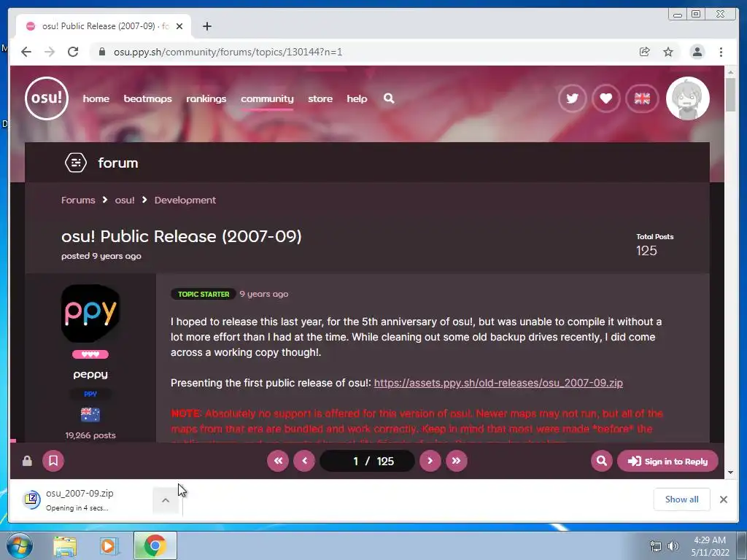Click scrollbar down arrow
747x560 pixels.
coord(730,472)
